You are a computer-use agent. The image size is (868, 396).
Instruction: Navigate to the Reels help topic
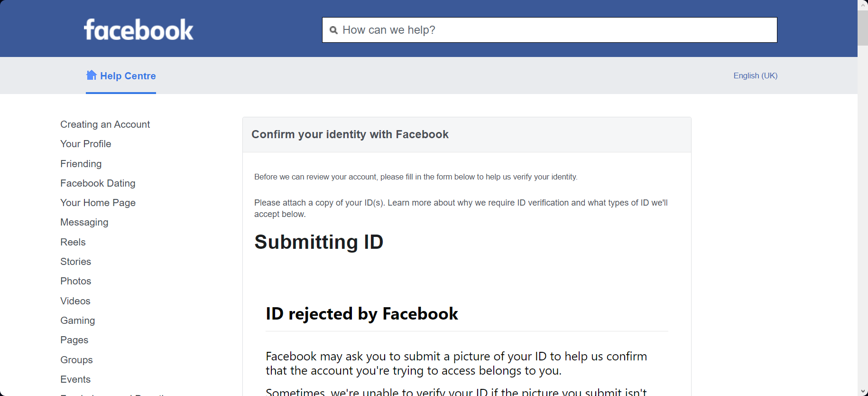pos(73,242)
